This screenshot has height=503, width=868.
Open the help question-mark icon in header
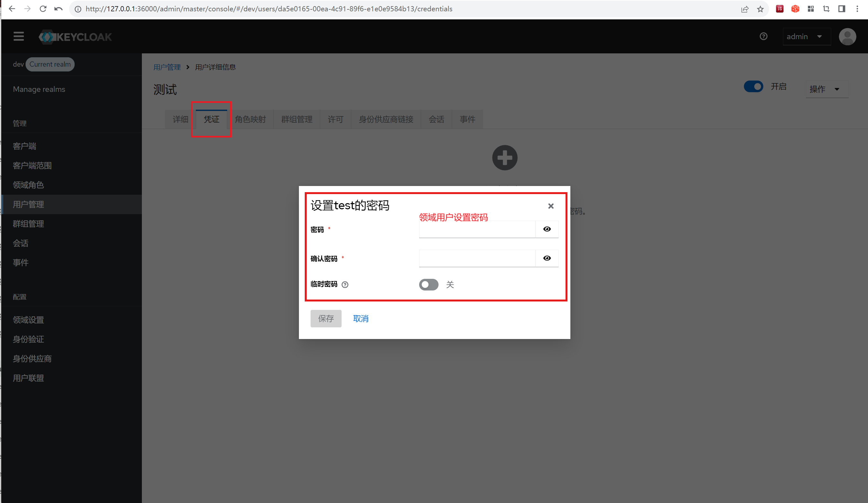pos(763,36)
